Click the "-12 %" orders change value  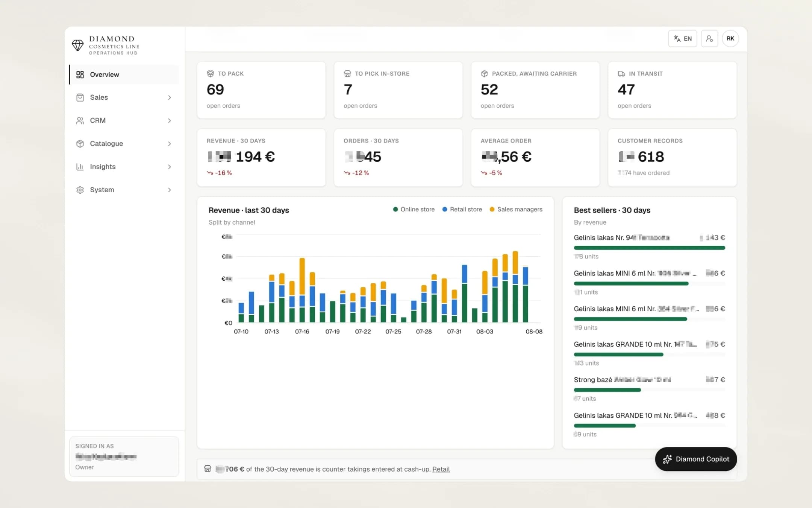(x=360, y=173)
